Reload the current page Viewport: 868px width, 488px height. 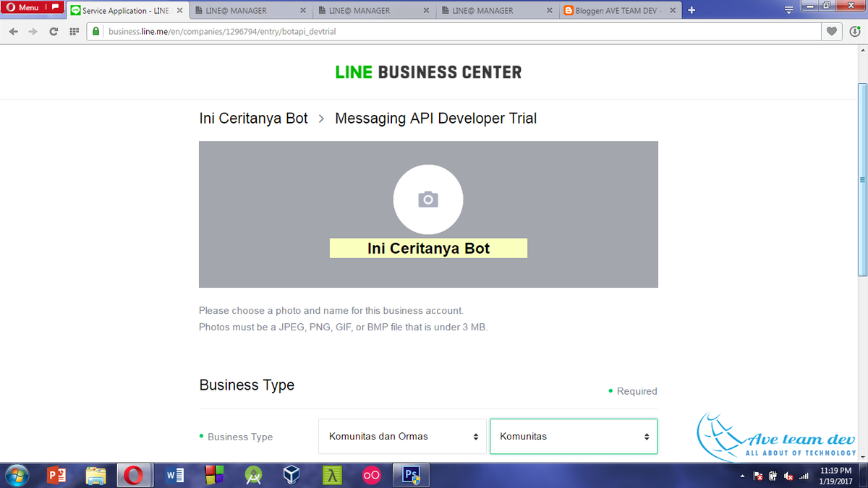pyautogui.click(x=54, y=31)
